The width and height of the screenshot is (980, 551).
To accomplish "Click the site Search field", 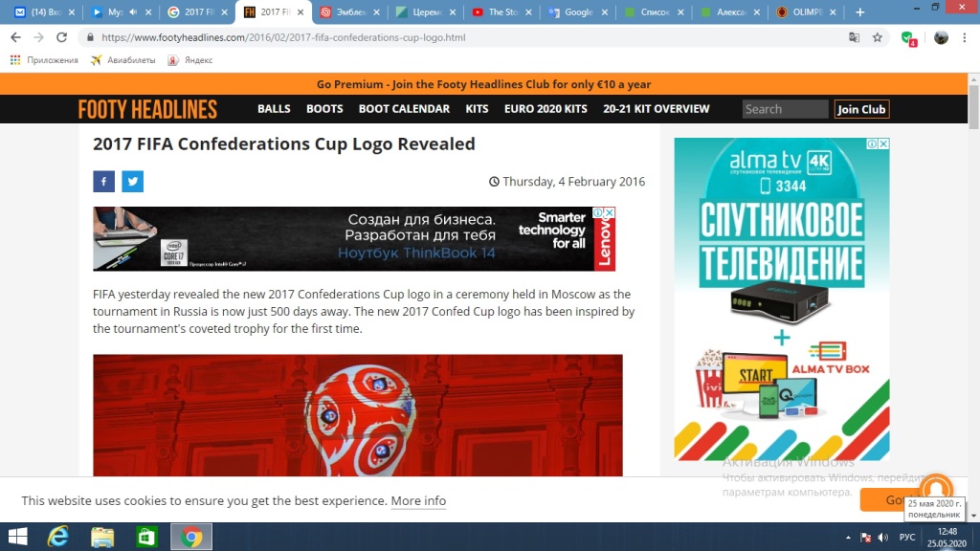I will tap(785, 109).
